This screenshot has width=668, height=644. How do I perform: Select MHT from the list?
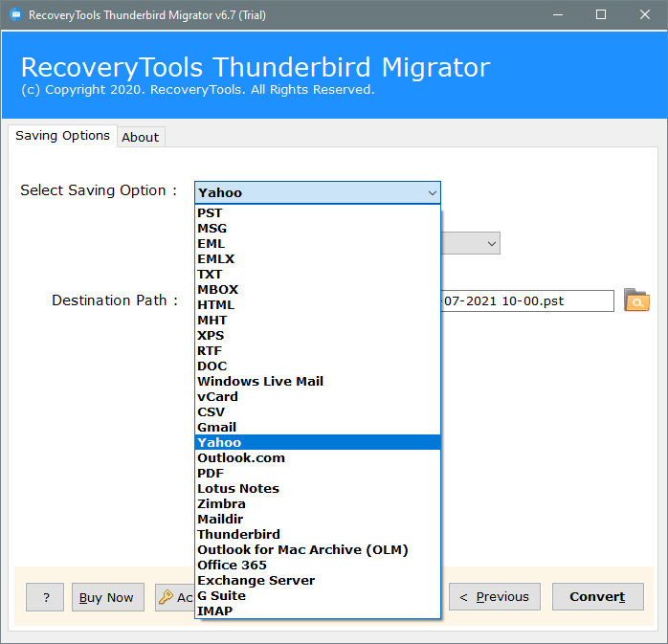318,321
